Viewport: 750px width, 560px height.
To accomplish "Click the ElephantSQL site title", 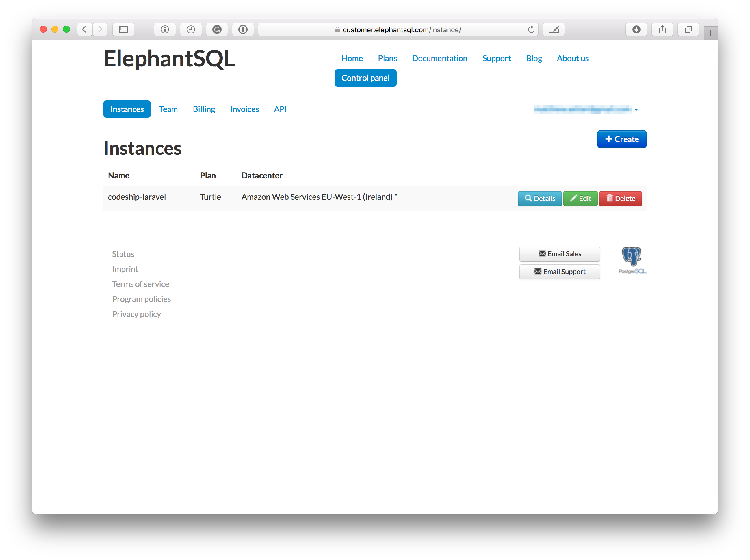I will point(169,59).
